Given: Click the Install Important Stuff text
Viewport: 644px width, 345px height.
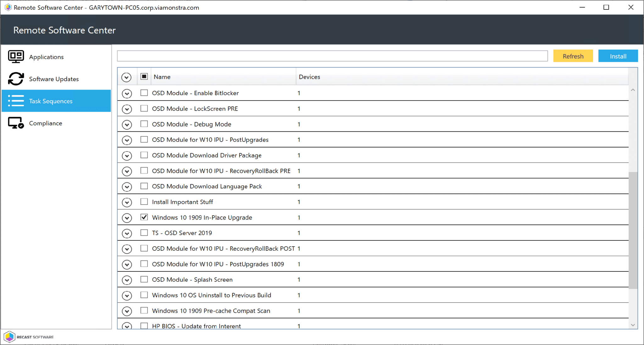Looking at the screenshot, I should [x=182, y=202].
